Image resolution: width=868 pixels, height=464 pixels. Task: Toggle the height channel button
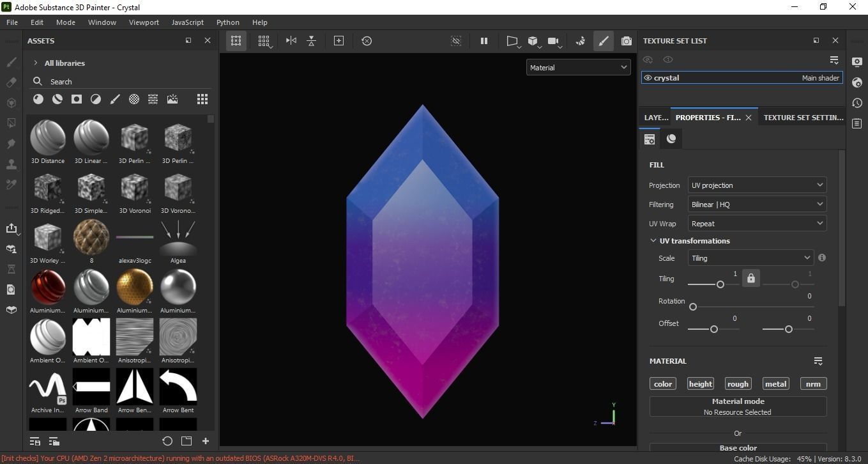(x=701, y=384)
